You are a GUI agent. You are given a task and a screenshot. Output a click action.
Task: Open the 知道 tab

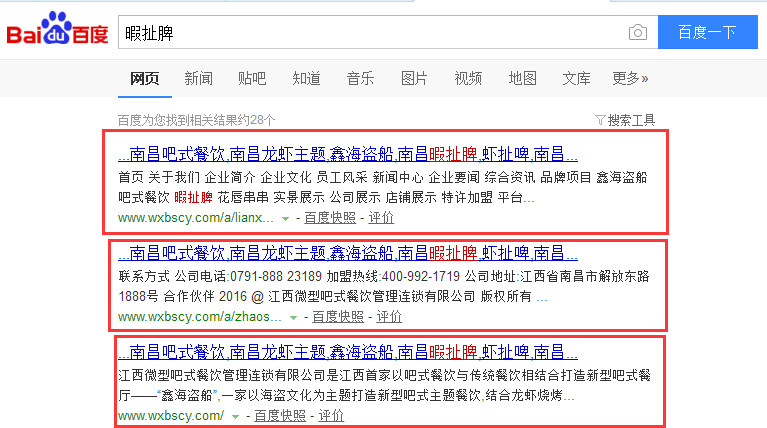tap(306, 78)
